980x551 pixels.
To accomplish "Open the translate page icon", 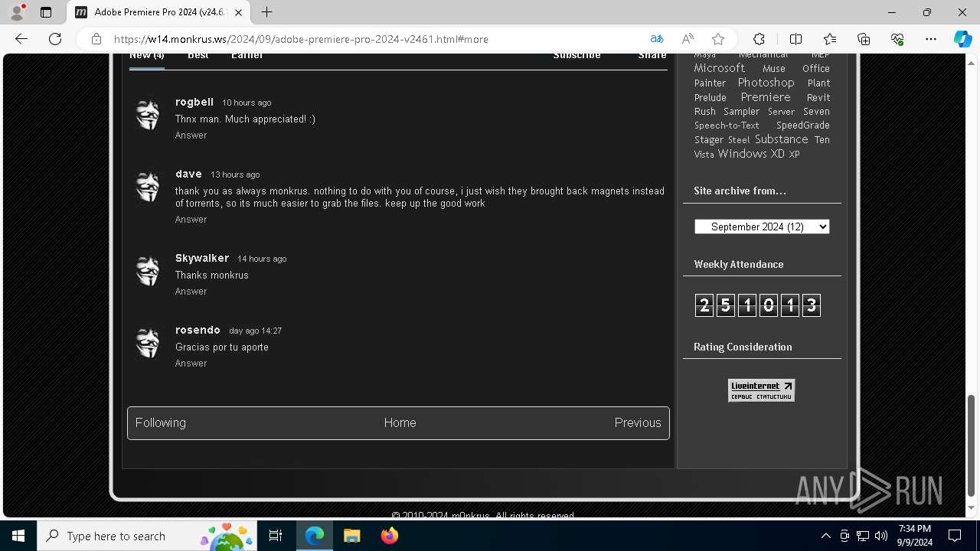I will (657, 39).
